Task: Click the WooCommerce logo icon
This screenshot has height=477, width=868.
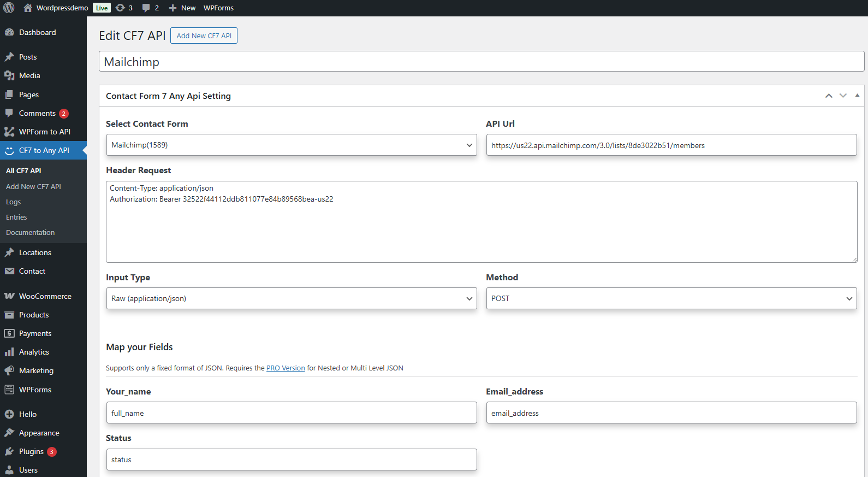Action: click(9, 296)
